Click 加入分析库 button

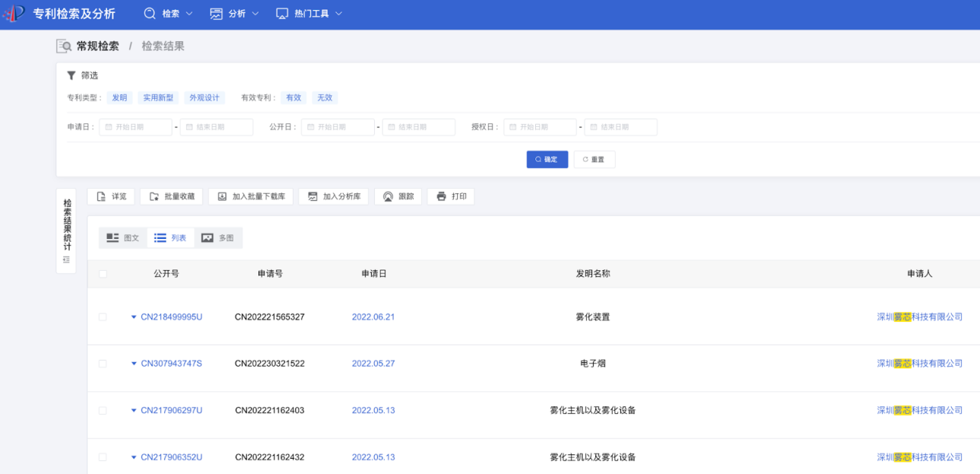pyautogui.click(x=334, y=196)
